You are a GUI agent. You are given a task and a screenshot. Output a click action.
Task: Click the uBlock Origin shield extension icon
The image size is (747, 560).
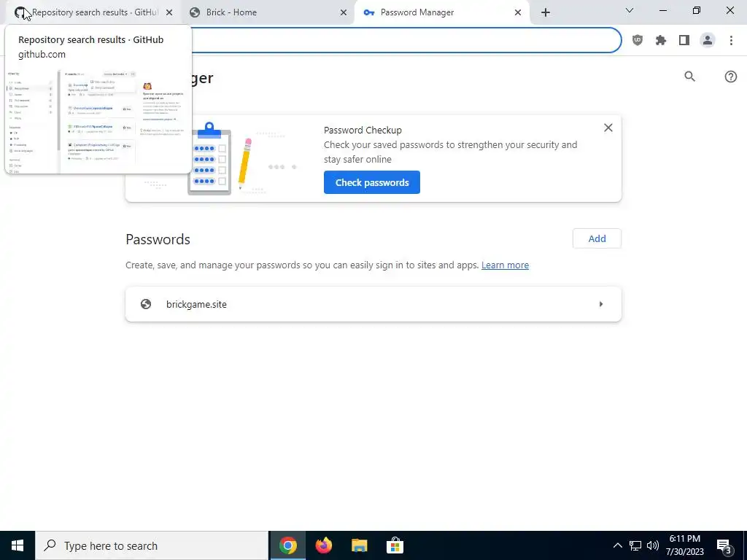click(x=638, y=41)
